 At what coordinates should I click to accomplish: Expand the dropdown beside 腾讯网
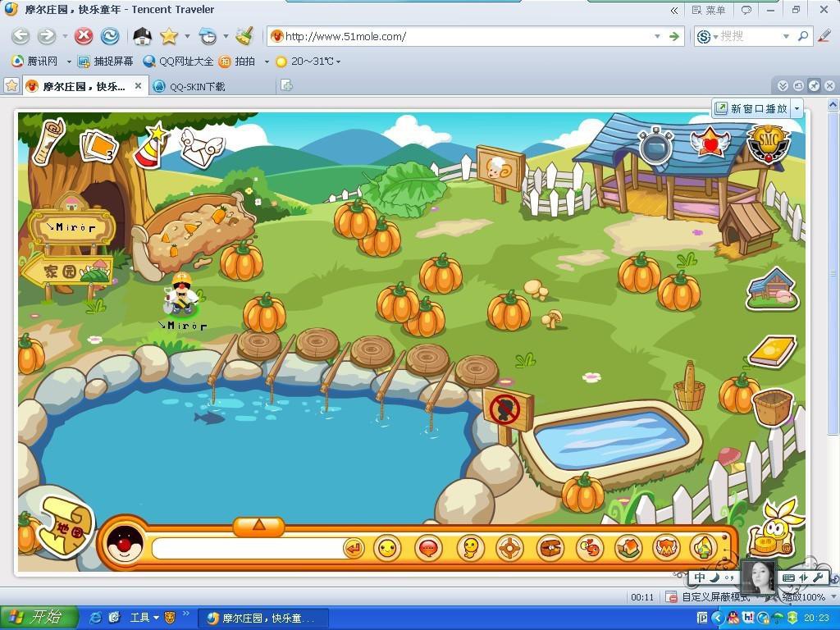click(x=69, y=62)
